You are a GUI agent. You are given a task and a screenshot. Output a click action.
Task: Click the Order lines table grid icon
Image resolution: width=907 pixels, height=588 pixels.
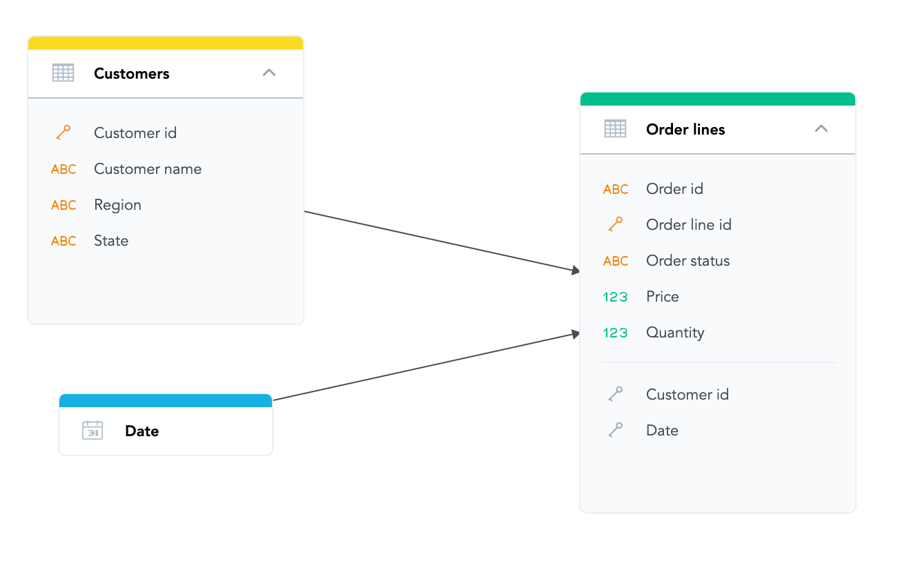point(615,129)
